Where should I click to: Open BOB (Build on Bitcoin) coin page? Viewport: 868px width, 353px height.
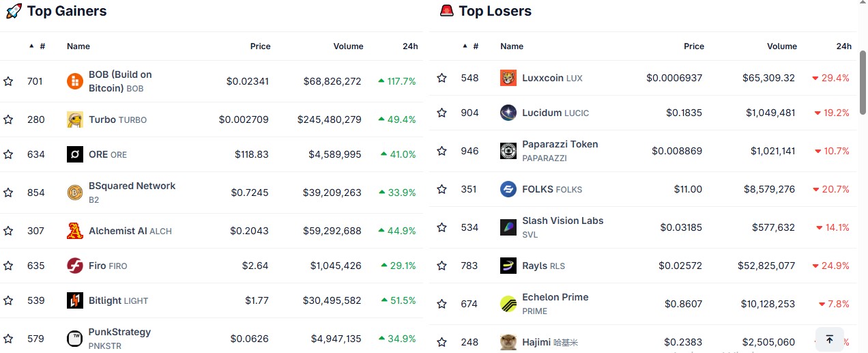pos(120,81)
